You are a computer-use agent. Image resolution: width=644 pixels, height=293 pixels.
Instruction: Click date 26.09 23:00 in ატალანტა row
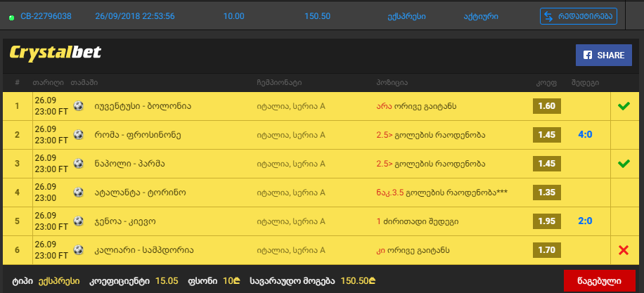(46, 192)
